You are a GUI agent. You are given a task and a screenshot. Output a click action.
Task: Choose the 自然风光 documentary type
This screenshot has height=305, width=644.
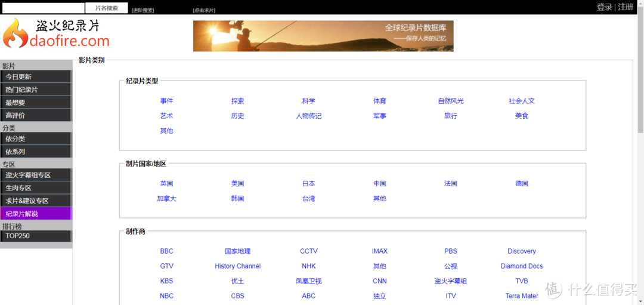tap(451, 101)
